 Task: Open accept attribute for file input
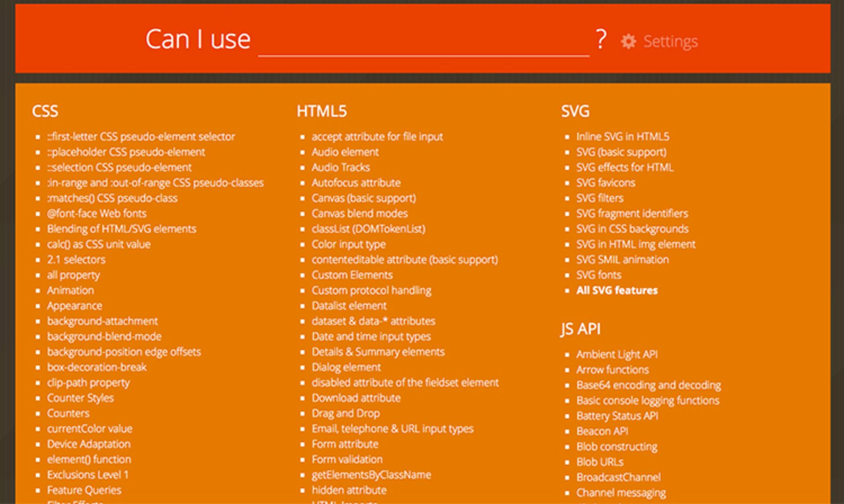click(378, 137)
